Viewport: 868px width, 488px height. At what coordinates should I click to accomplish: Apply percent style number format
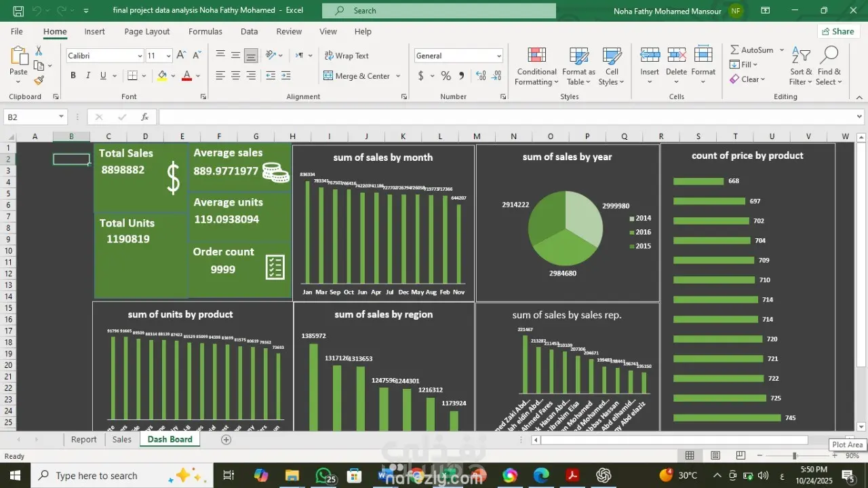click(x=446, y=76)
